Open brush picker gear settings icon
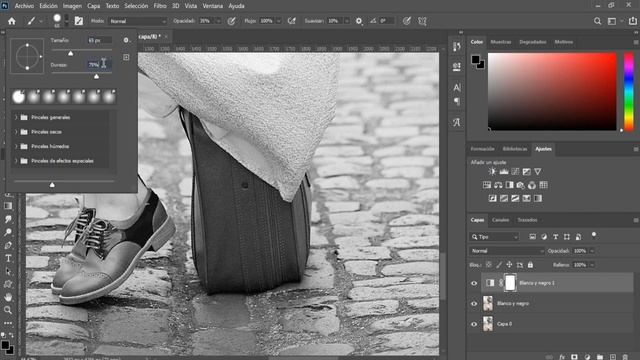 126,40
